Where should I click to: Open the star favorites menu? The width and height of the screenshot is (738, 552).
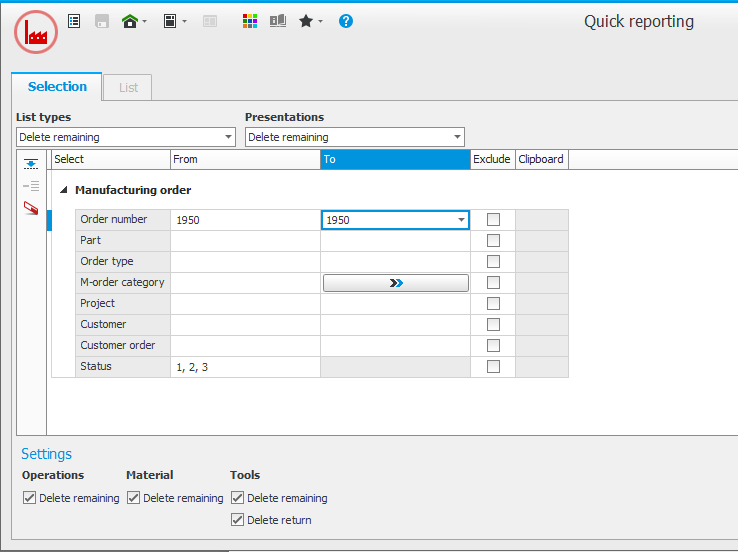307,21
